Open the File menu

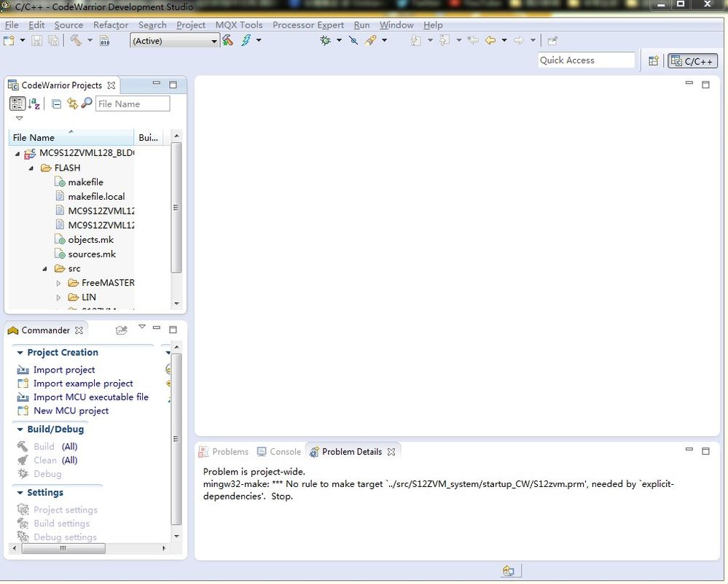click(12, 25)
